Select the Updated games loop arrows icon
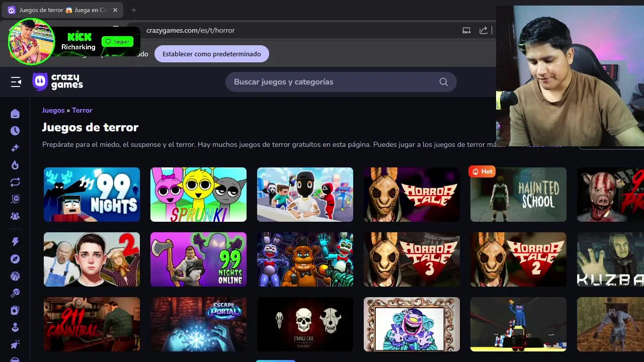The width and height of the screenshot is (644, 362). click(15, 182)
